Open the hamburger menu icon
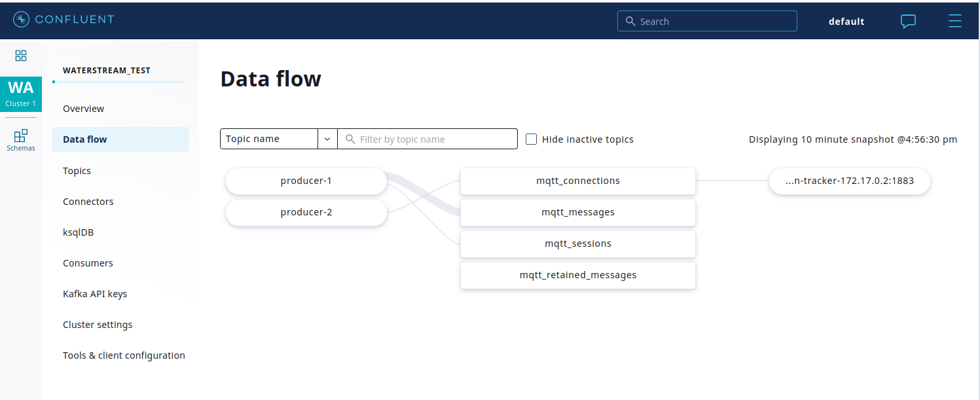Viewport: 980px width, 400px height. [x=955, y=21]
